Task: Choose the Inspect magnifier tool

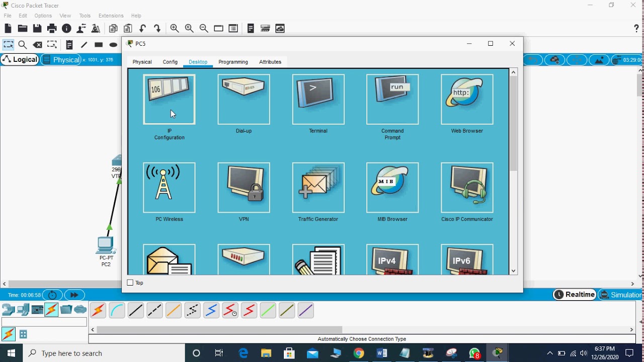Action: [x=22, y=45]
